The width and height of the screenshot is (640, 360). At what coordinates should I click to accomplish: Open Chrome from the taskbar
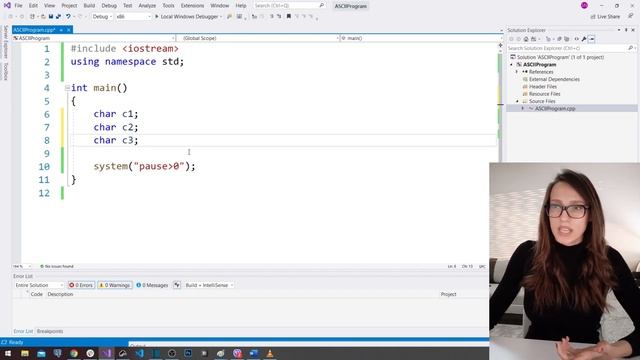pos(74,353)
